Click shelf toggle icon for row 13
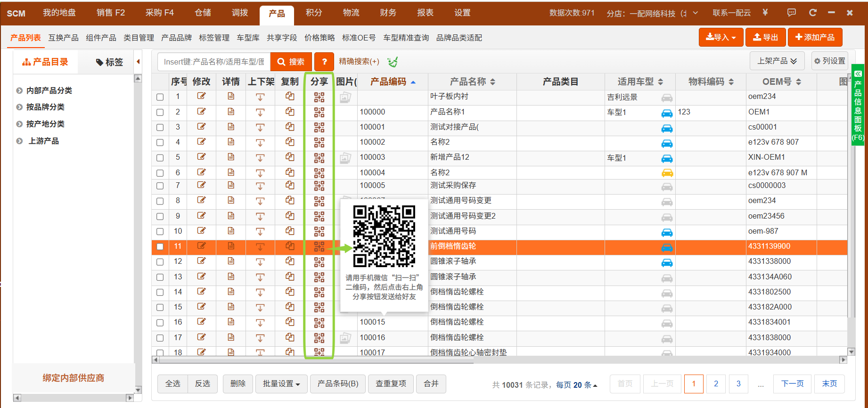This screenshot has height=408, width=868. (x=260, y=277)
